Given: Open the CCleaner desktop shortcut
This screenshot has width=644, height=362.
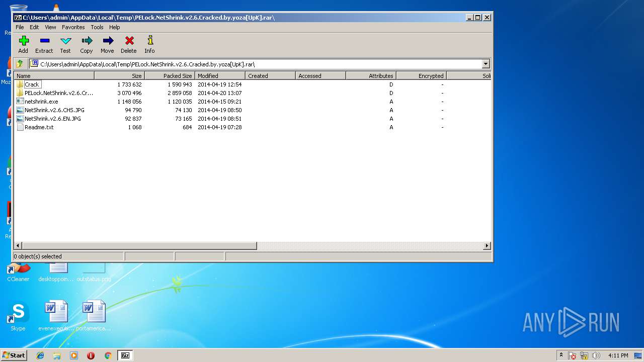Looking at the screenshot, I should (18, 272).
